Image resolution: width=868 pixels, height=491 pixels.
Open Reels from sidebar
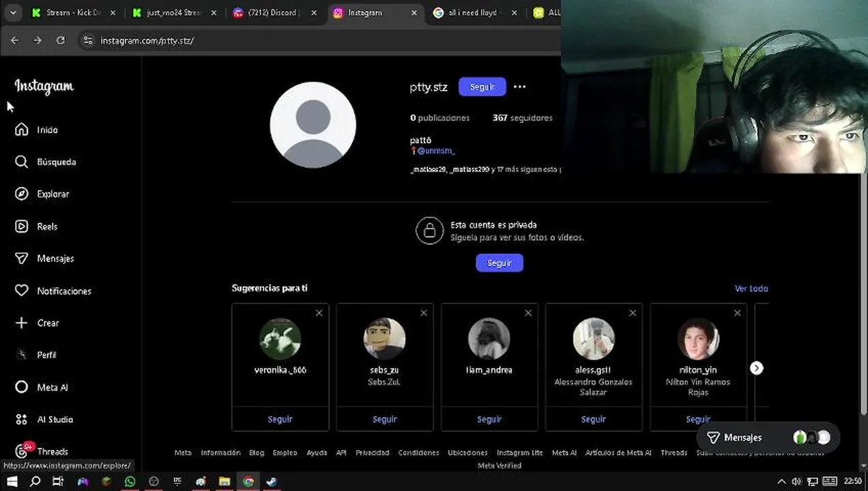click(37, 226)
